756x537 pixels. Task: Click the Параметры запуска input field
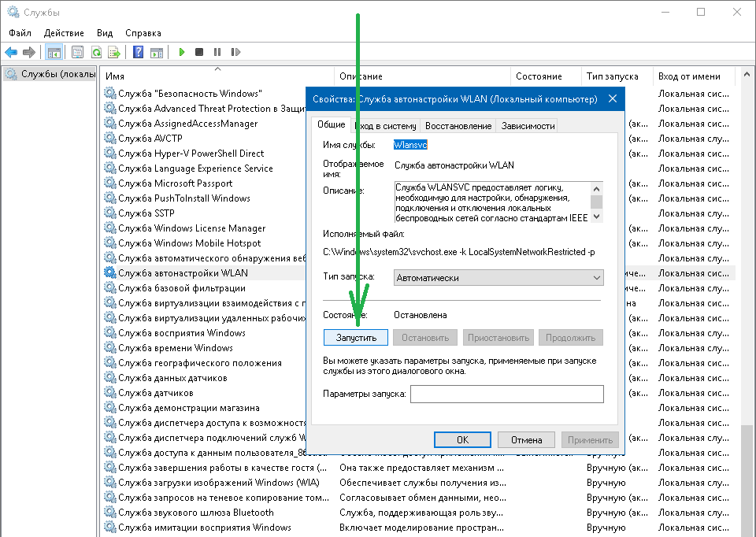click(506, 394)
